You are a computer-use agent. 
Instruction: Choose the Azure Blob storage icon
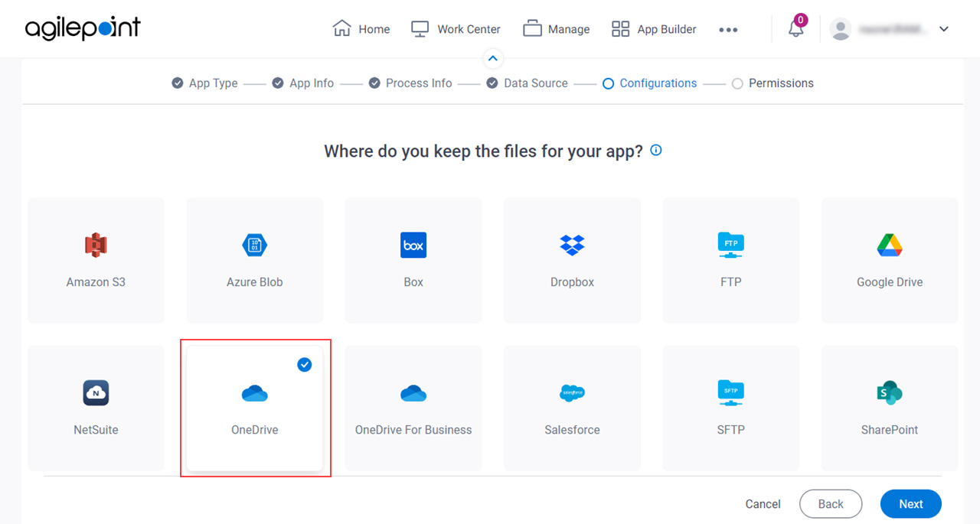(x=255, y=246)
